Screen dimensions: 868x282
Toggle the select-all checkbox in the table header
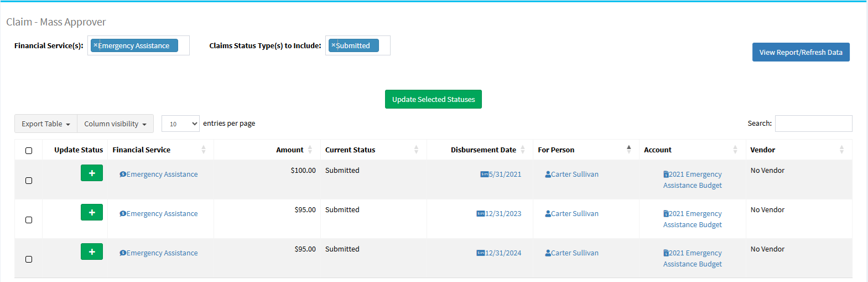(29, 151)
